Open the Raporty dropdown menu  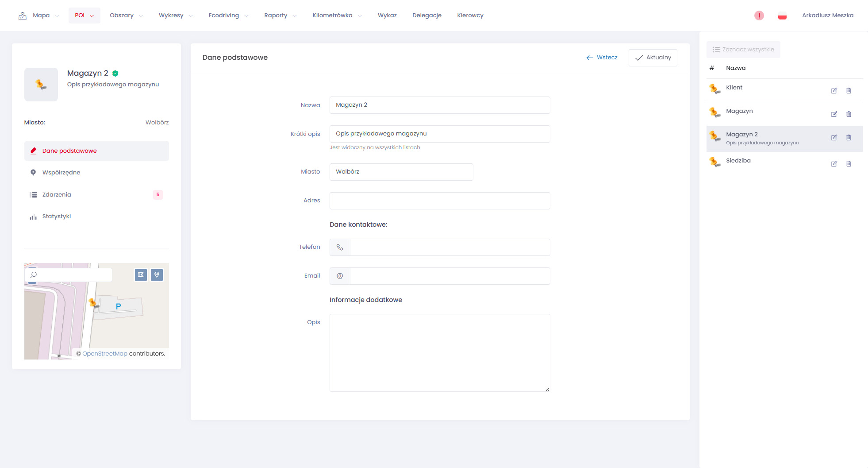pyautogui.click(x=280, y=15)
